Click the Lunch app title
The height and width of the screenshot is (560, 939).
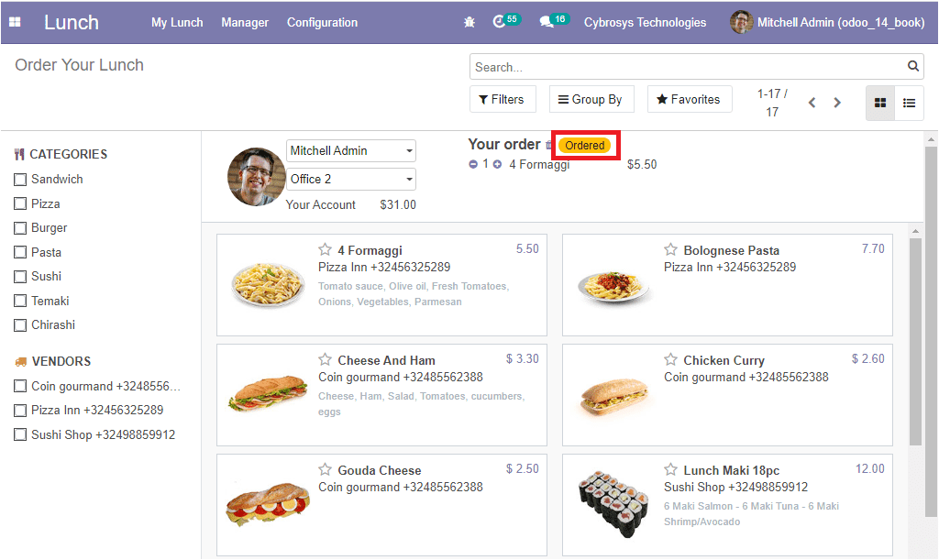click(72, 22)
